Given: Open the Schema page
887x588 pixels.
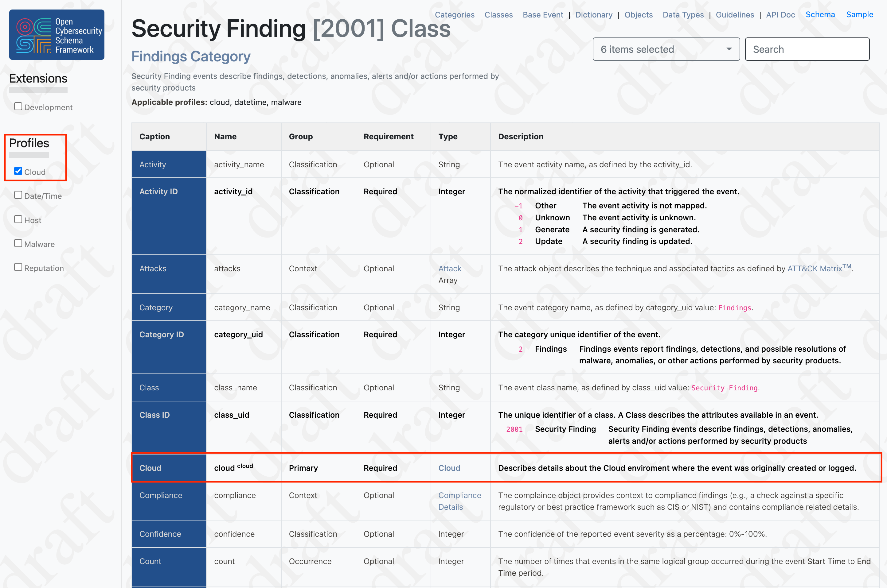Looking at the screenshot, I should pos(820,15).
